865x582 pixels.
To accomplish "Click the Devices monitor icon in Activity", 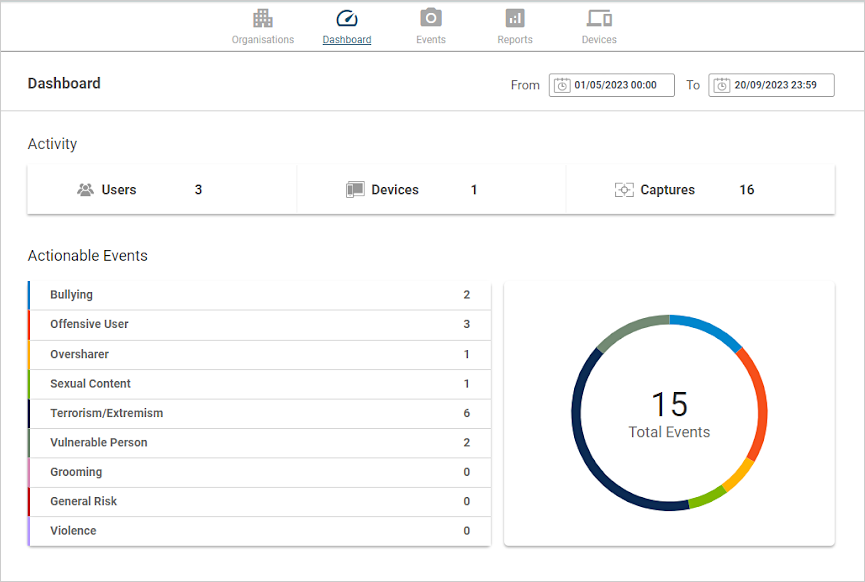I will click(x=355, y=190).
